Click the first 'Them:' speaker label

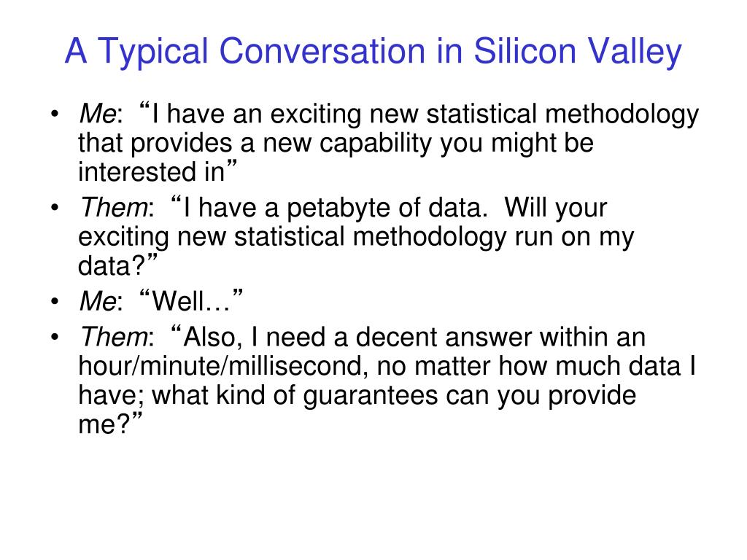click(117, 208)
